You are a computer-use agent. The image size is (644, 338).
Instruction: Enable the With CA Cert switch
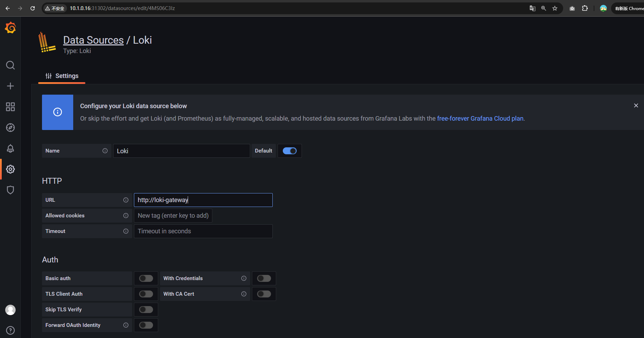[264, 294]
